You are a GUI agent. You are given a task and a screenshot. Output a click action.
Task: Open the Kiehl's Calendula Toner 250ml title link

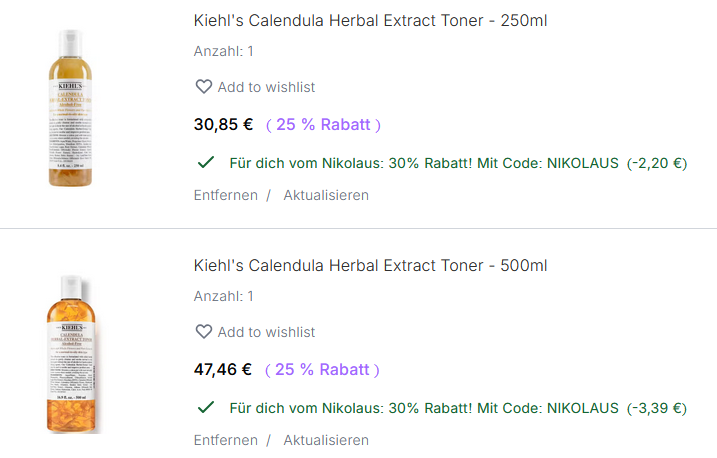[x=370, y=21]
